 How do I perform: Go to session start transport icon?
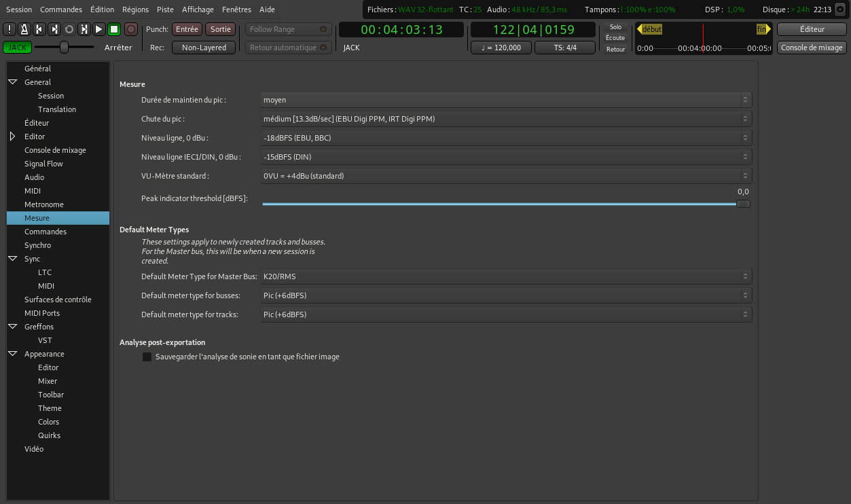point(39,29)
